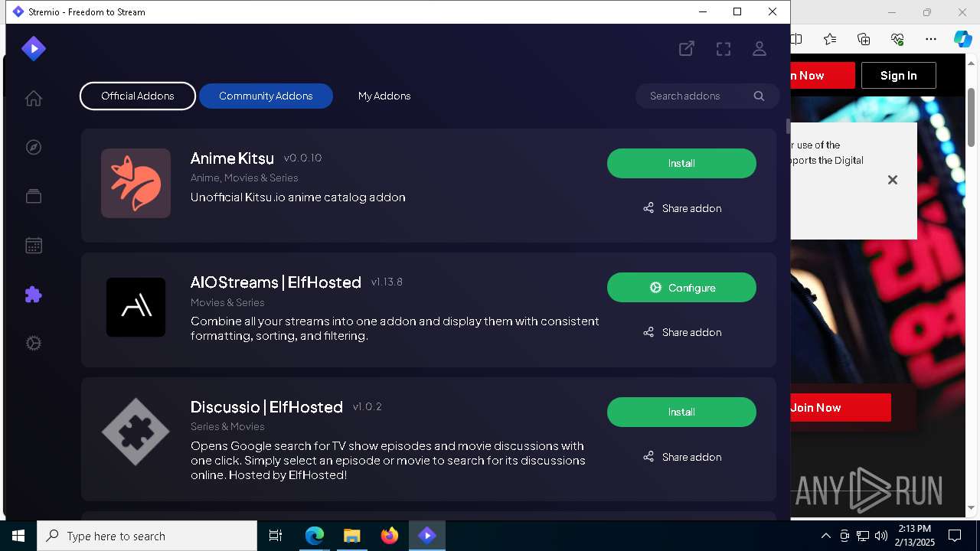Open the notification center icon
The width and height of the screenshot is (980, 551).
pyautogui.click(x=955, y=536)
